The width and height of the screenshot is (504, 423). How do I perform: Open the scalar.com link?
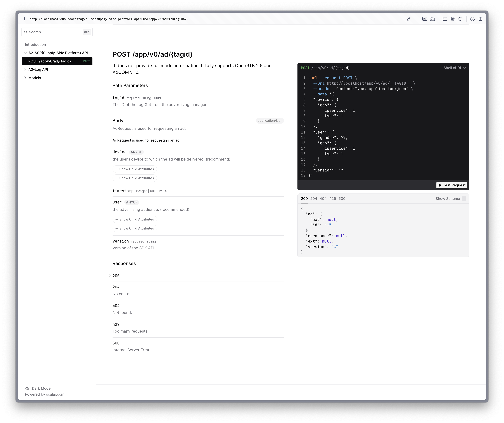tap(55, 394)
